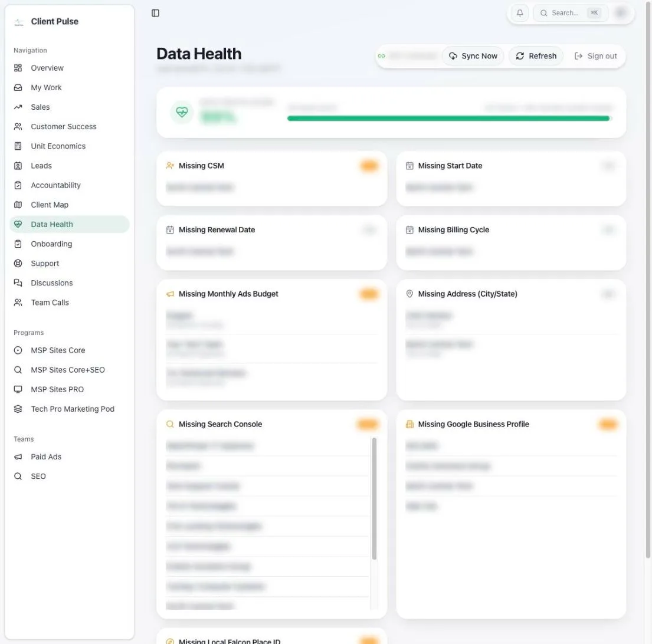
Task: Open the My Work page
Action: 70,87
